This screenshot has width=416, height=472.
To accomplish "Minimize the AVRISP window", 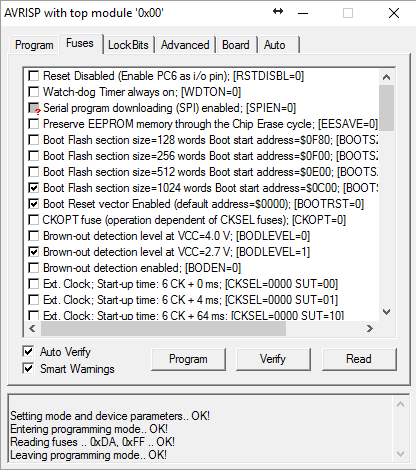I will (303, 13).
